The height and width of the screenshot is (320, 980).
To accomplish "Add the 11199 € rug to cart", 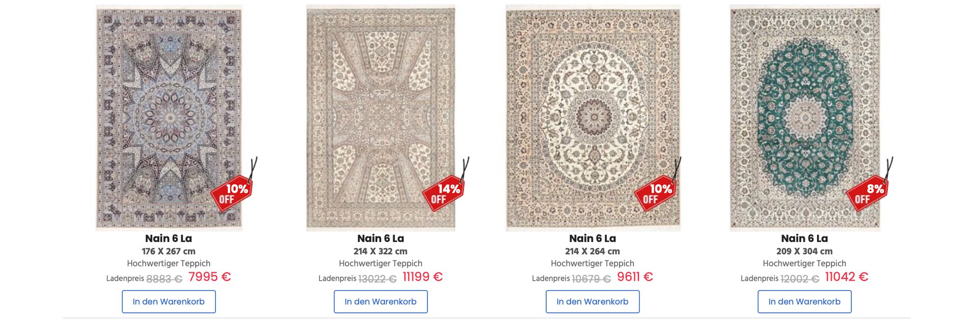I will click(380, 302).
